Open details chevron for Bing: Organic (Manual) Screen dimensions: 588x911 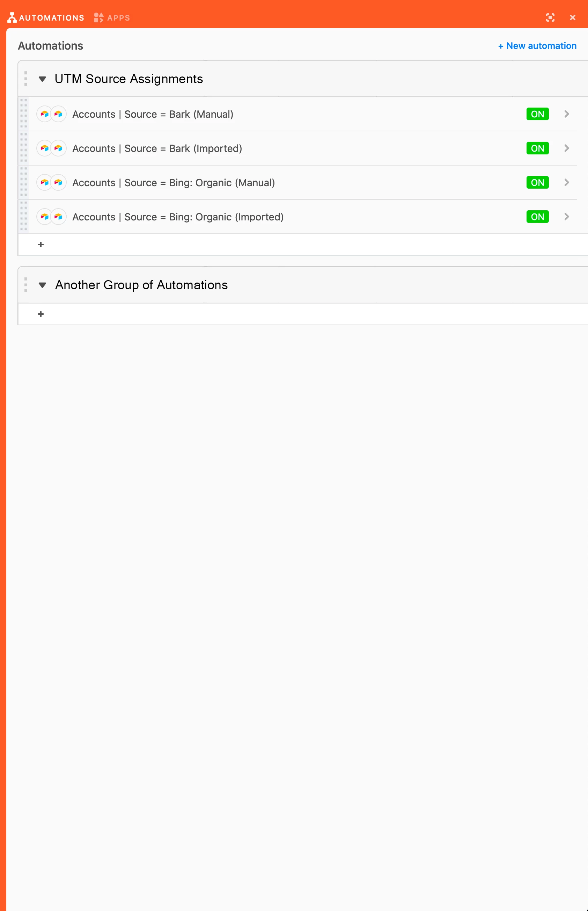(x=567, y=183)
